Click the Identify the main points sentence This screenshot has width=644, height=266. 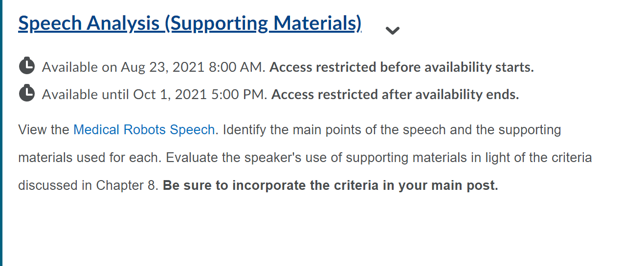pos(392,130)
